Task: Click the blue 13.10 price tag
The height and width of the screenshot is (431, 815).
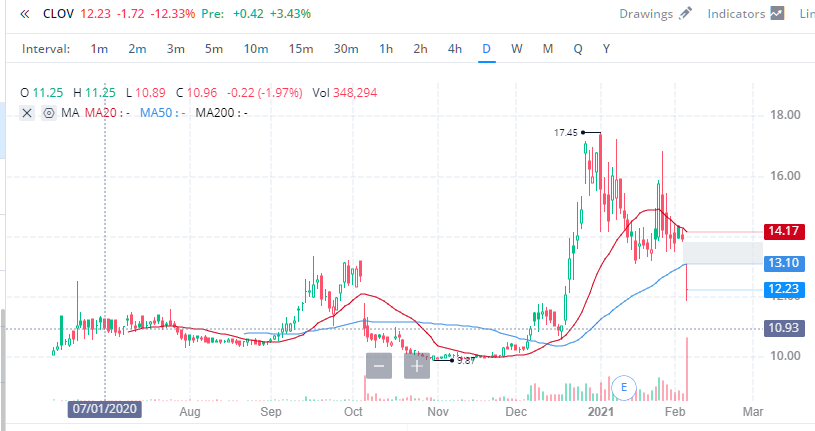Action: [x=784, y=263]
